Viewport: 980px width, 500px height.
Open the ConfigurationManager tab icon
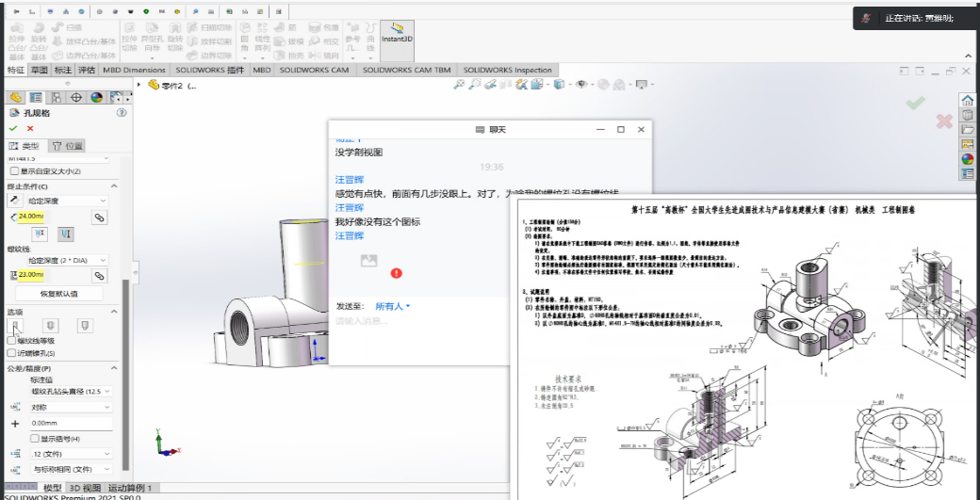point(56,97)
